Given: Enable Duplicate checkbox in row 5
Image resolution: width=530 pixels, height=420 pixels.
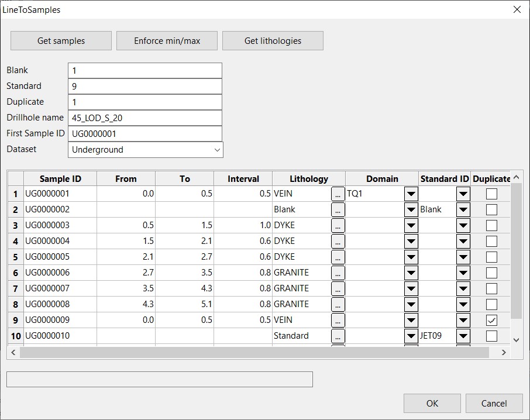Looking at the screenshot, I should click(x=491, y=257).
